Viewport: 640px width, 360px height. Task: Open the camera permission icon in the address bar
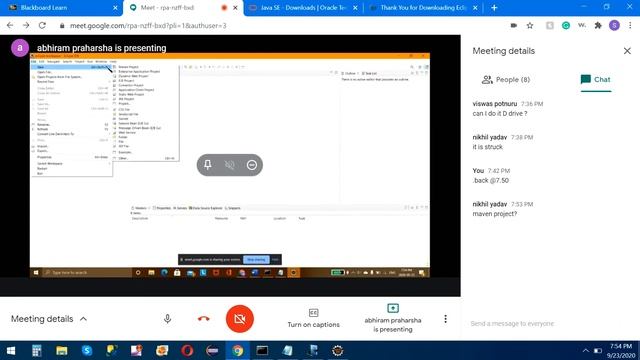[513, 25]
